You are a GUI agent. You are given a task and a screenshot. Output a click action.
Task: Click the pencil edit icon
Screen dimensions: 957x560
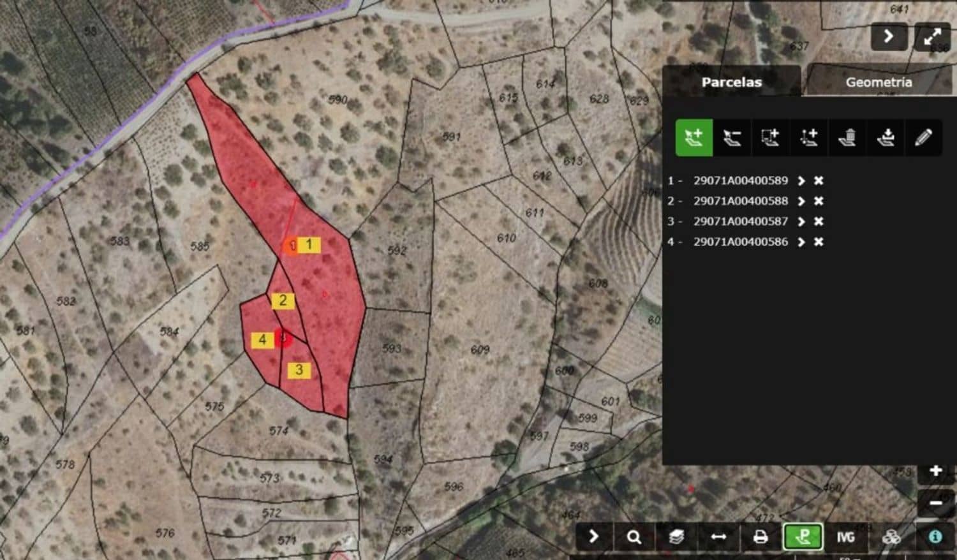[923, 138]
